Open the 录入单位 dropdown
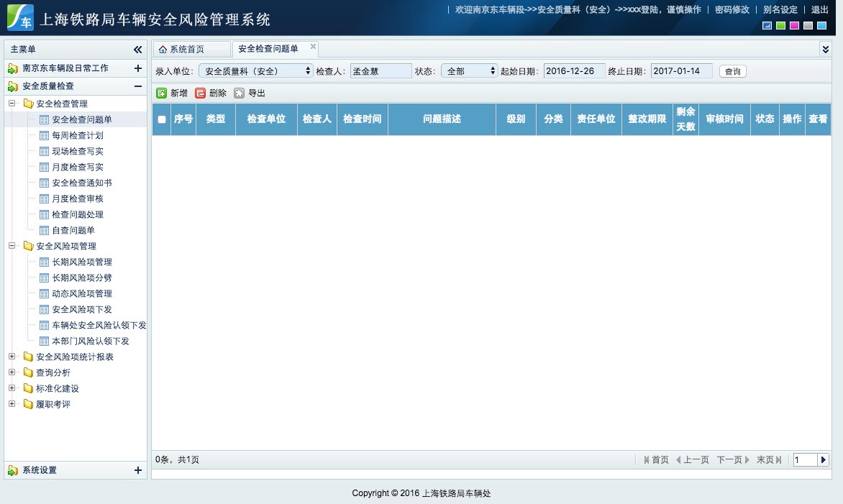843x504 pixels. click(x=255, y=71)
